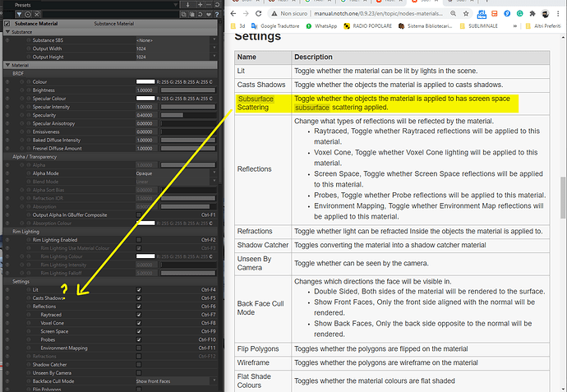Viewport: 567px width, 392px height.
Task: Click the heart favourite icon
Action: [x=209, y=15]
